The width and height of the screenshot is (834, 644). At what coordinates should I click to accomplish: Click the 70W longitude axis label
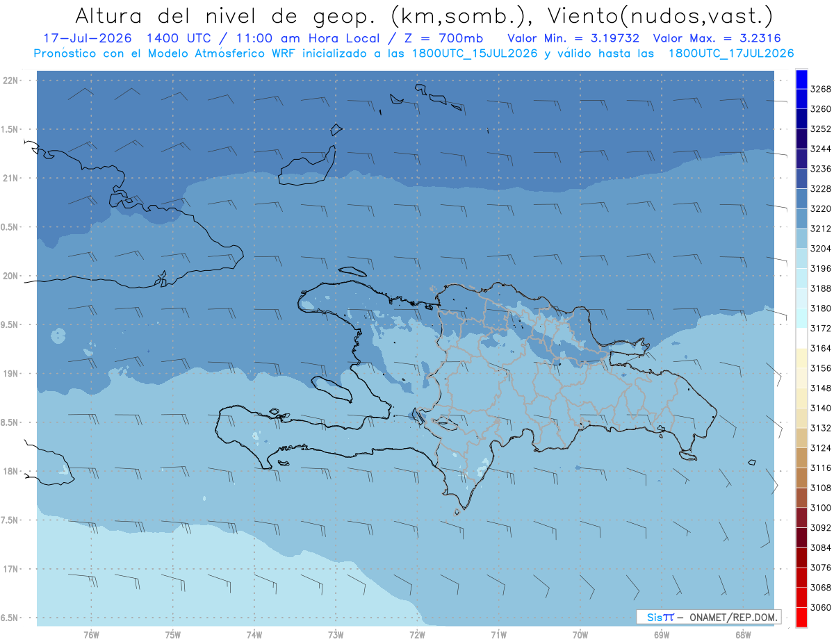(x=580, y=635)
